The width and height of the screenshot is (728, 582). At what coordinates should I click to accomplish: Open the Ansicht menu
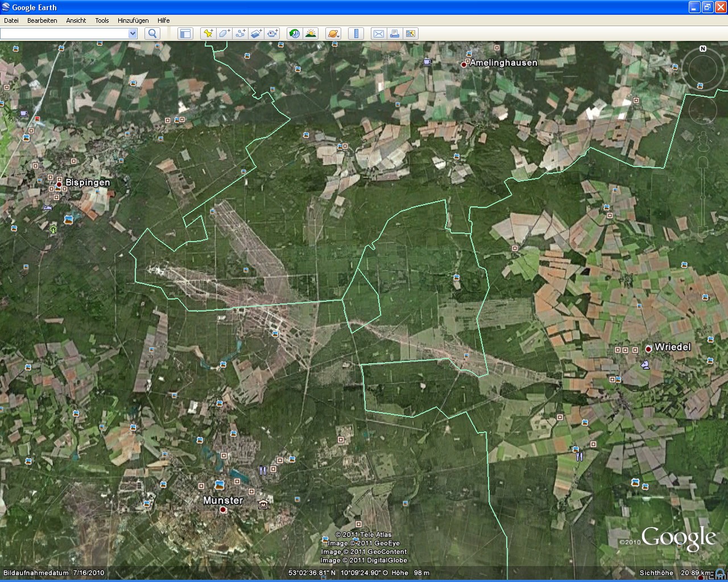(x=76, y=20)
